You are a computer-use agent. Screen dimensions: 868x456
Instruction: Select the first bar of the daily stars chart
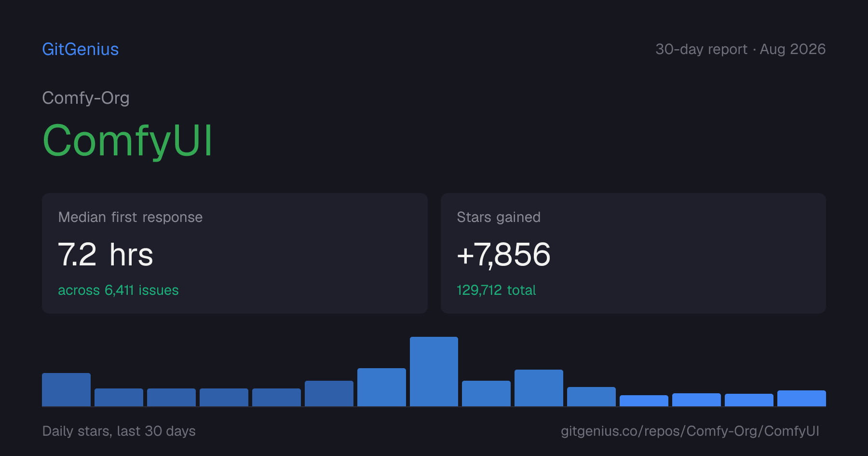(66, 389)
